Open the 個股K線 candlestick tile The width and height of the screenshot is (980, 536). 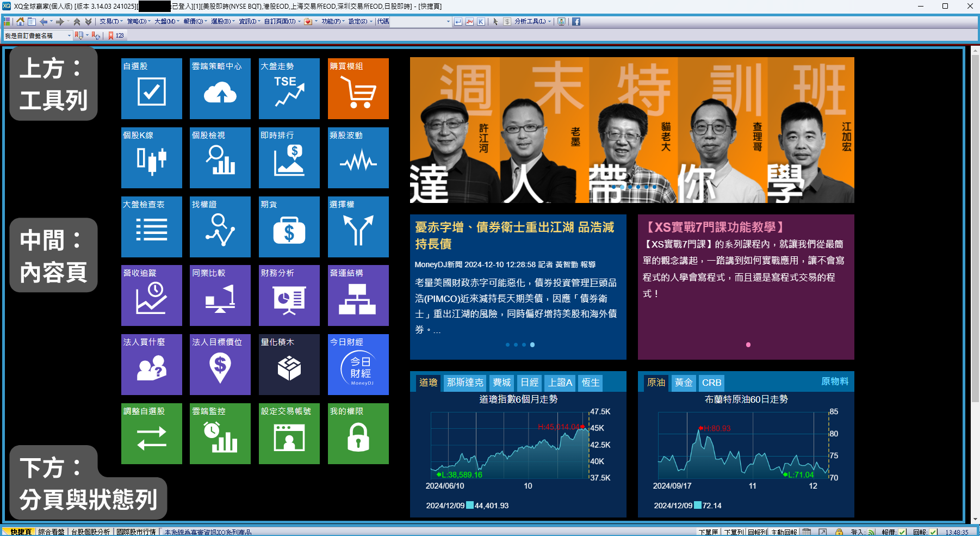151,158
